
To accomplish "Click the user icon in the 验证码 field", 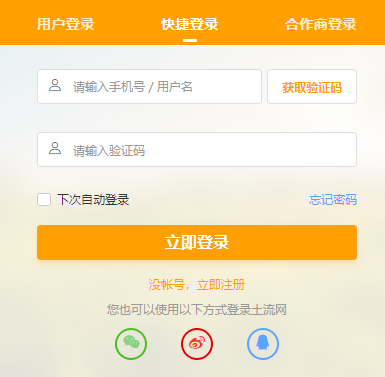I will (55, 149).
